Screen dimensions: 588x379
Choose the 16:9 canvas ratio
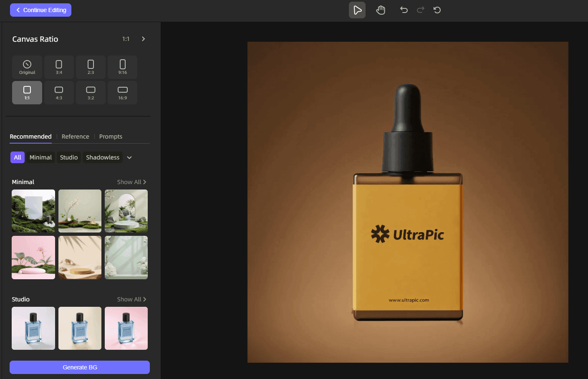click(122, 92)
